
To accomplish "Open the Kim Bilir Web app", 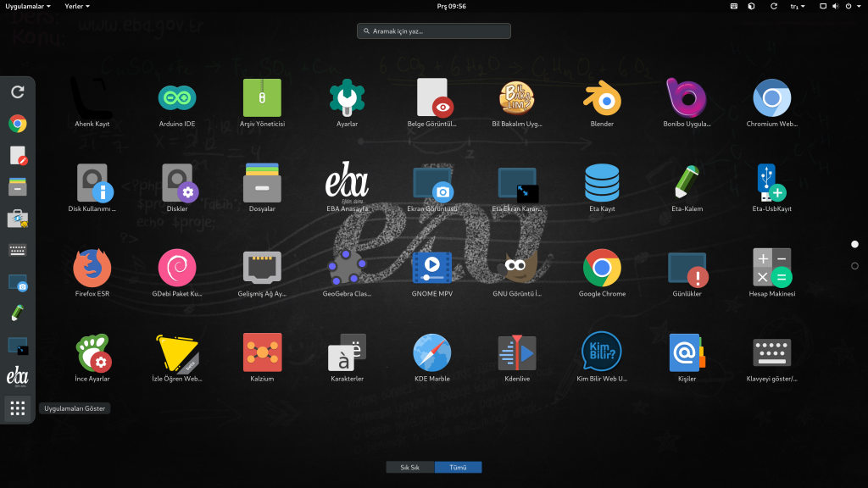I will (602, 358).
